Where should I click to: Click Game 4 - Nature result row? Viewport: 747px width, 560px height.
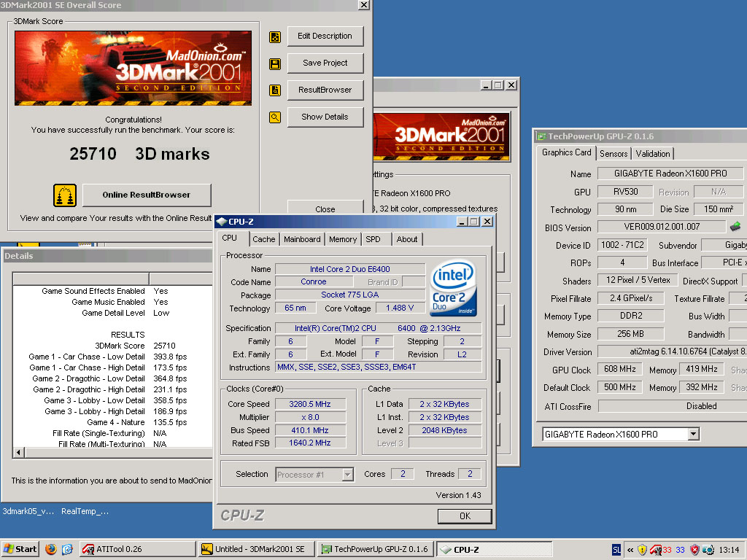pyautogui.click(x=113, y=422)
